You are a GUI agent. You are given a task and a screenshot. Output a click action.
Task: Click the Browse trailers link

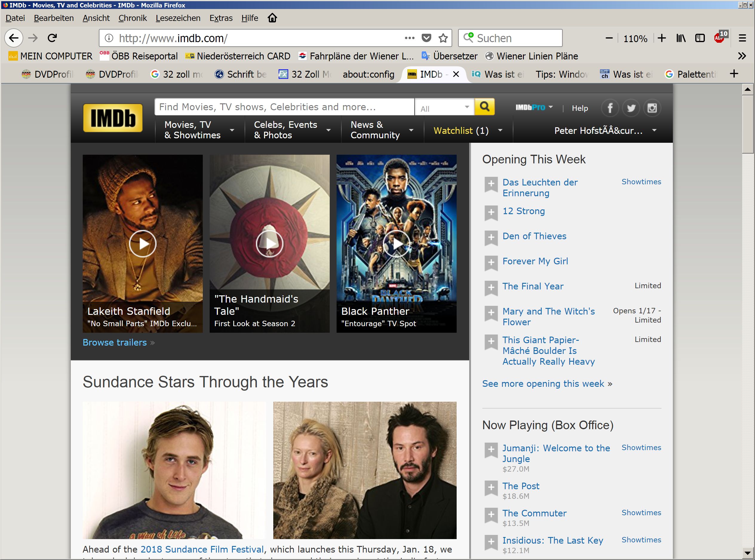(115, 342)
